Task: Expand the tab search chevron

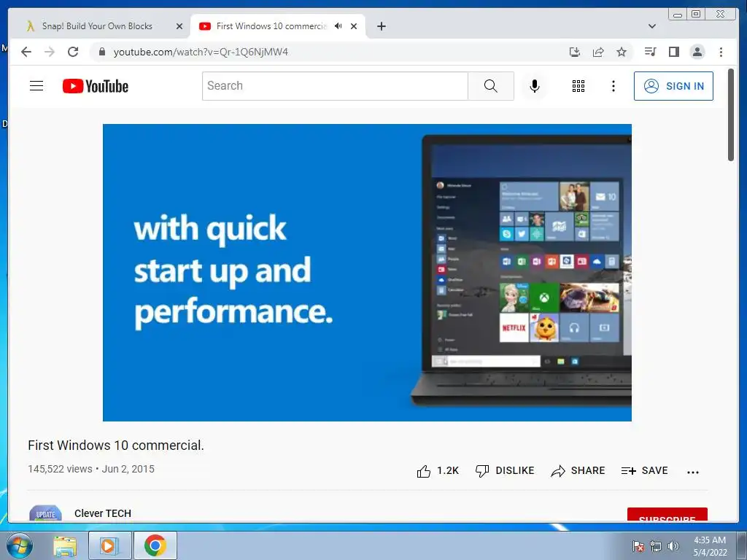Action: (652, 26)
